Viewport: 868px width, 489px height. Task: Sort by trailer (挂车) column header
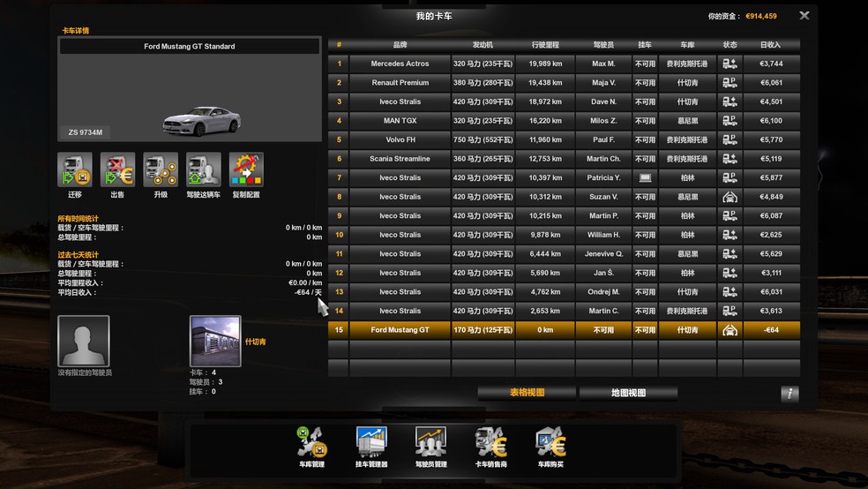(x=645, y=45)
